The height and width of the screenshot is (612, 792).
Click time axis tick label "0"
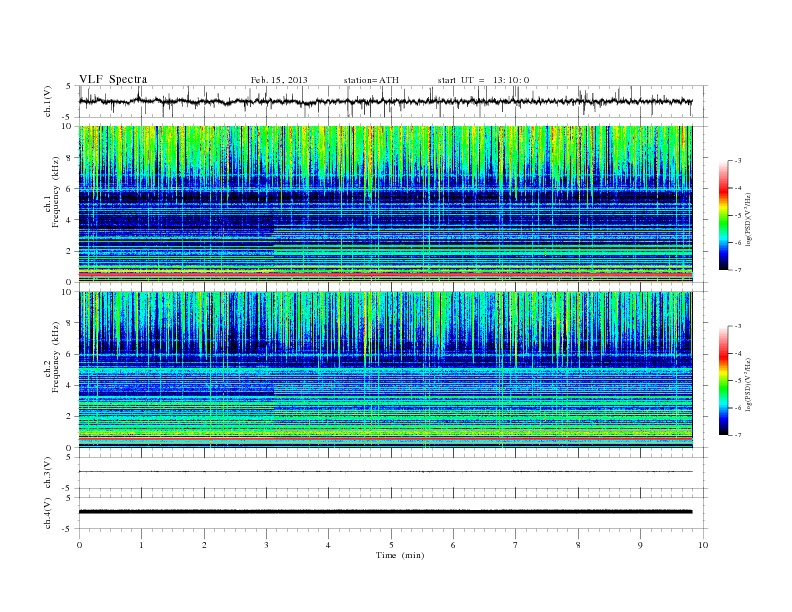pyautogui.click(x=79, y=545)
